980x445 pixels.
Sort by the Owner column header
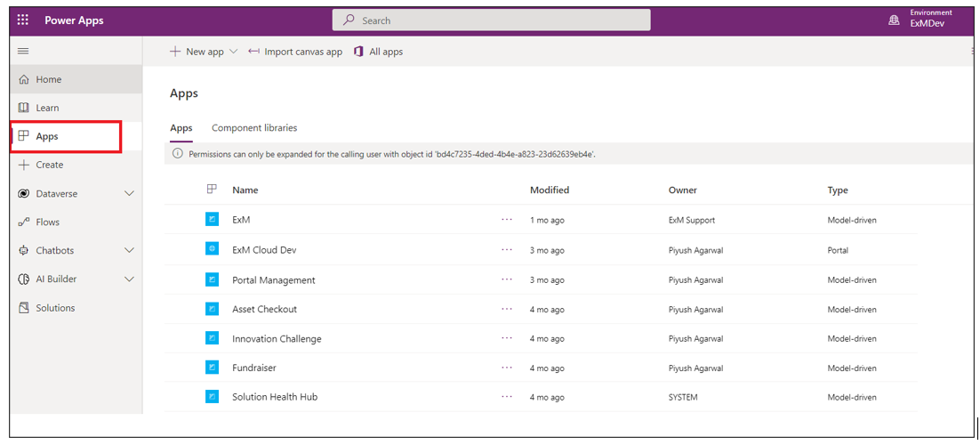682,190
